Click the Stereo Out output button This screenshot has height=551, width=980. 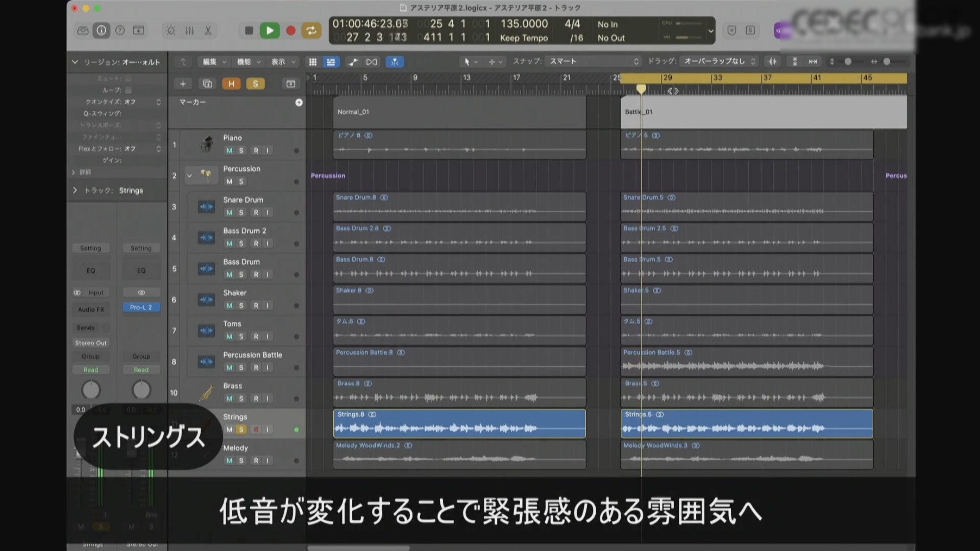click(91, 343)
